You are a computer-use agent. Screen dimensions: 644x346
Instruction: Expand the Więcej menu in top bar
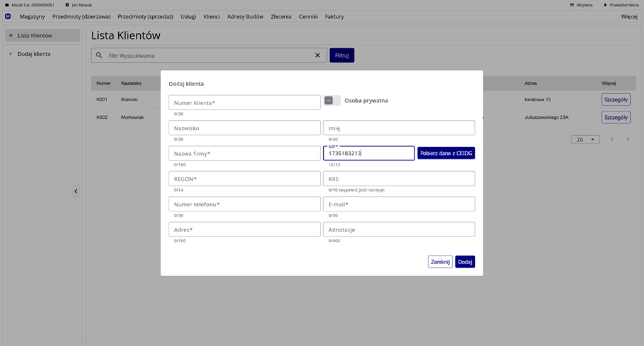629,16
